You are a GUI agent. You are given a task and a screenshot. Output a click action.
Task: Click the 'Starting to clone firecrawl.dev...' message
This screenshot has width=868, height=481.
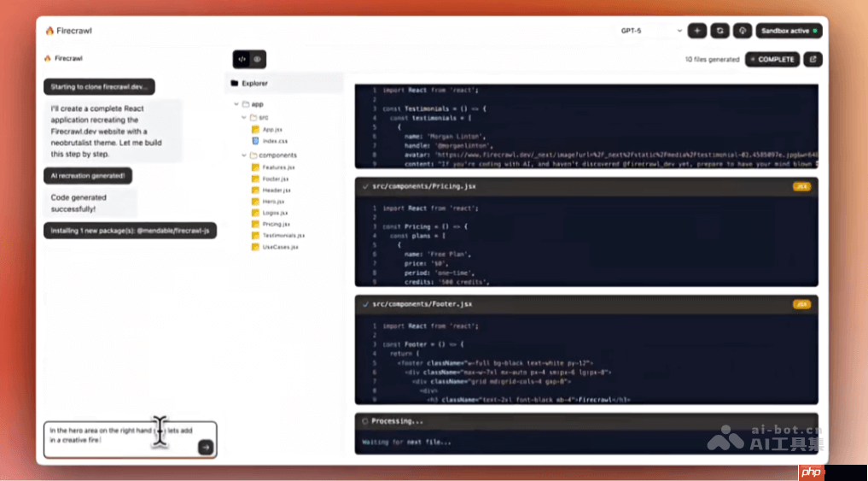point(100,87)
